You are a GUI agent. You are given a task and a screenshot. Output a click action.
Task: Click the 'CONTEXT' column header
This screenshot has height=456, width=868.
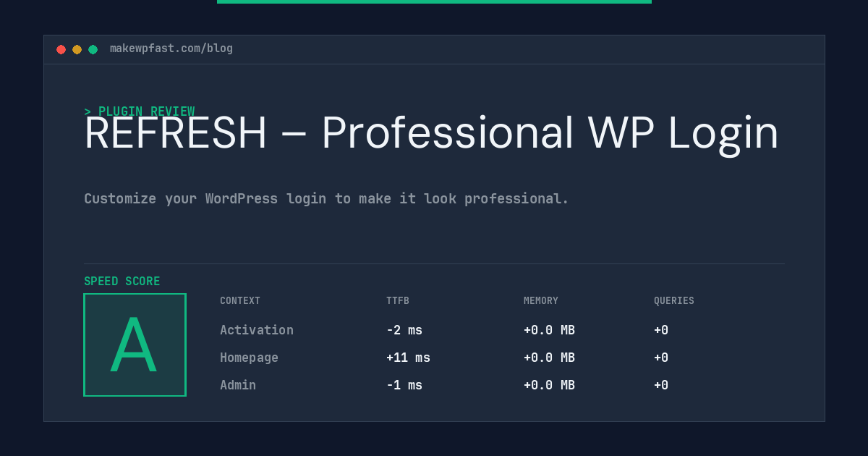pos(240,301)
